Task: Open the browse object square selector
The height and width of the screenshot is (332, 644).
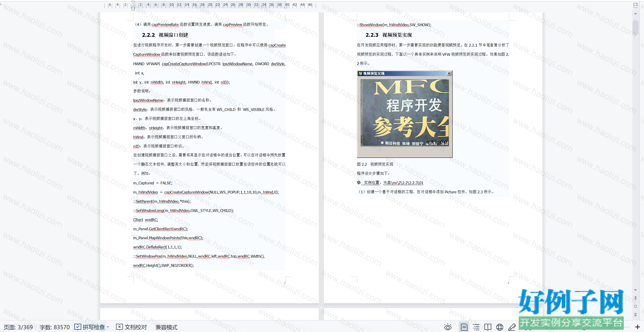Action: 636,306
